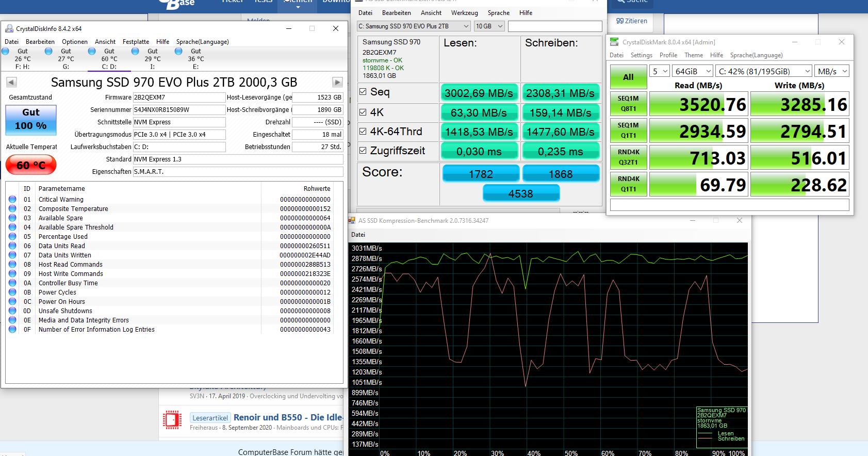The image size is (868, 456).
Task: Open the Ansicht menu in CrystalDiskInfo
Action: 105,42
